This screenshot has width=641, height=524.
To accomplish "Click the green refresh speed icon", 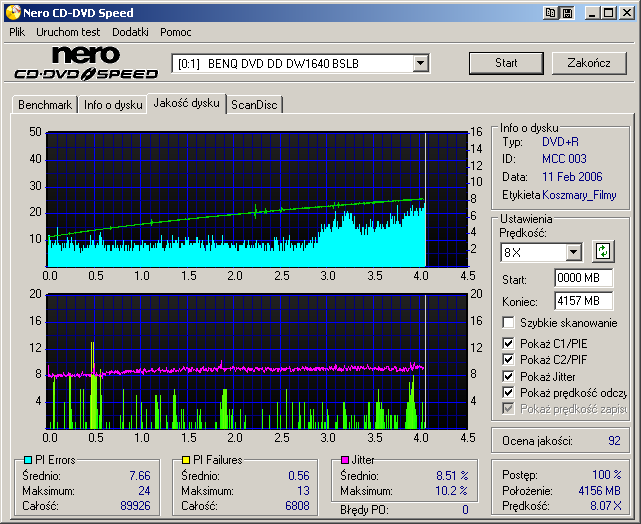I will tap(603, 251).
